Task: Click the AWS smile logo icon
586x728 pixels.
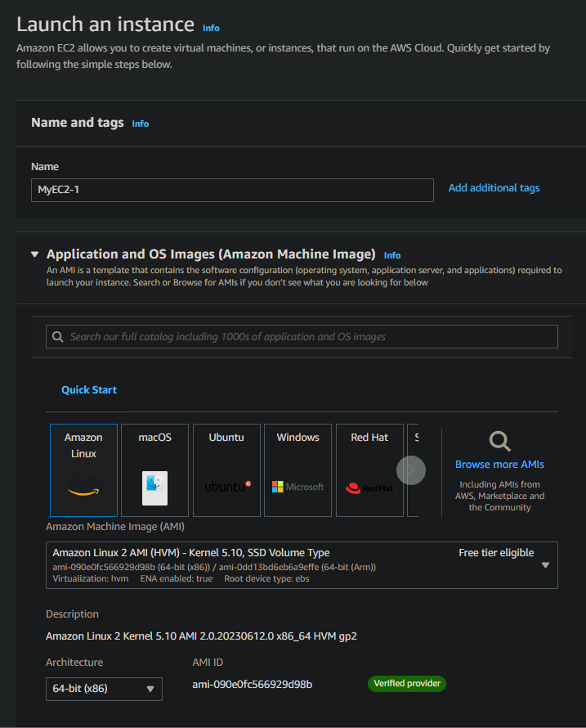Action: tap(83, 487)
